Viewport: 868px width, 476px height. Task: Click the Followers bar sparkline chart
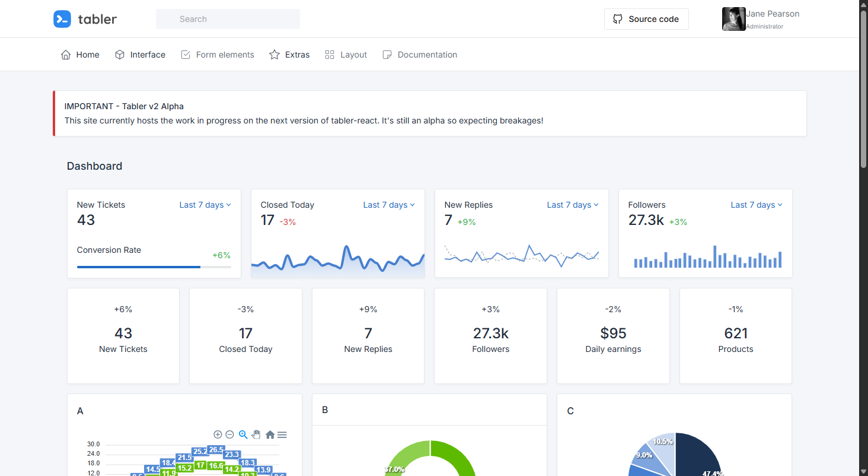pos(708,256)
